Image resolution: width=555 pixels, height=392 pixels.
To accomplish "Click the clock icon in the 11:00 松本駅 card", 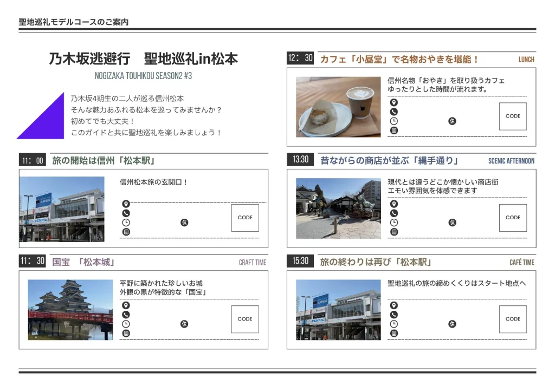I will 126,223.
